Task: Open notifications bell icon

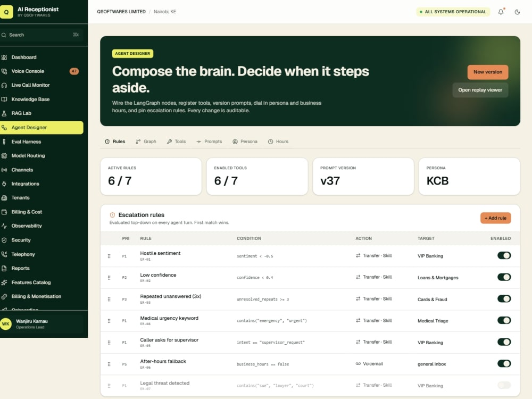Action: pyautogui.click(x=501, y=12)
